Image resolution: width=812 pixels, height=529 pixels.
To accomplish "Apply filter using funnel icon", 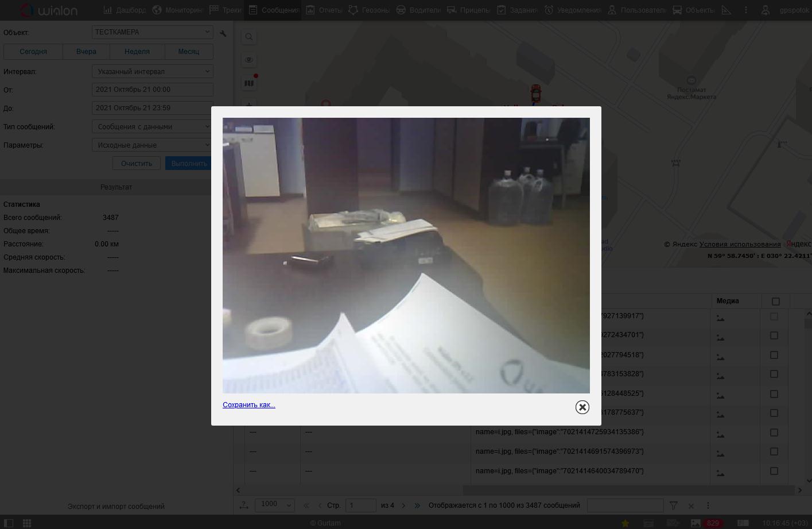I will pos(674,505).
